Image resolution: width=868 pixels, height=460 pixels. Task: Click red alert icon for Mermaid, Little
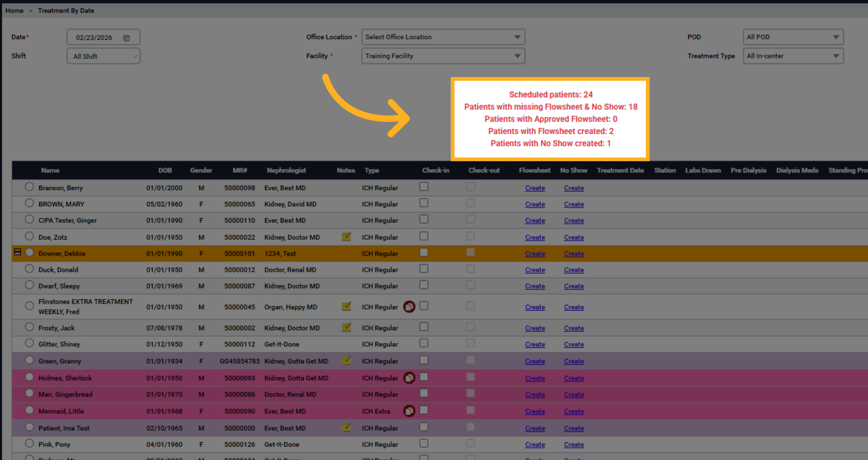click(x=409, y=411)
